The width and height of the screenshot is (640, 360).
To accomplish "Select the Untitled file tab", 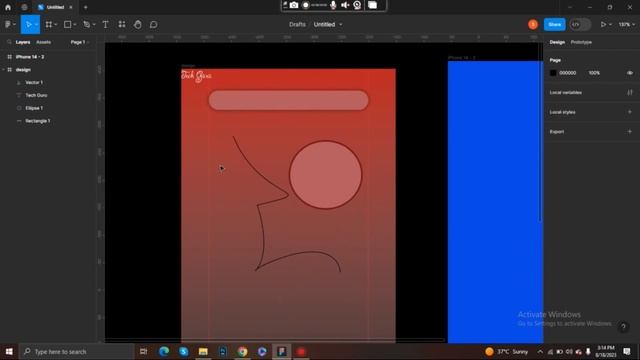I will coord(55,7).
